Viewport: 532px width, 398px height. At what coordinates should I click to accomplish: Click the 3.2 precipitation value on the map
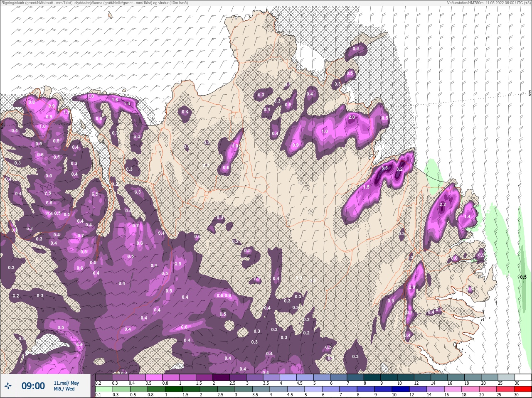pos(400,170)
